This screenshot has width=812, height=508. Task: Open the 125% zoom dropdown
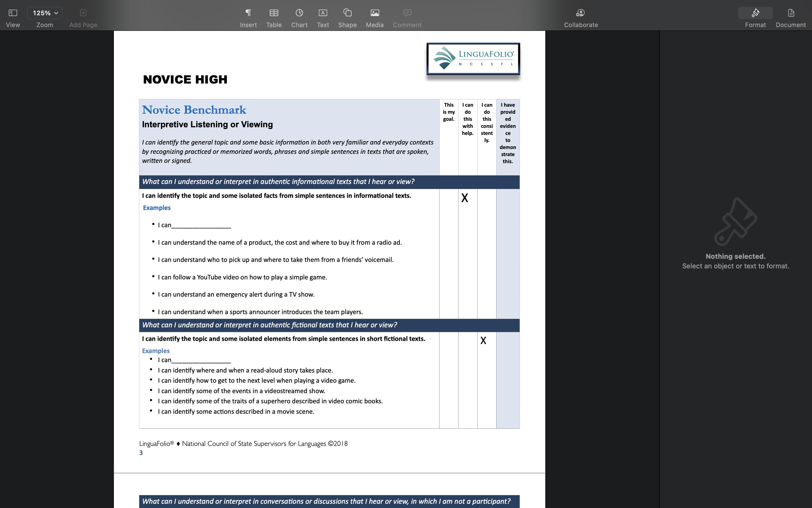coord(45,13)
